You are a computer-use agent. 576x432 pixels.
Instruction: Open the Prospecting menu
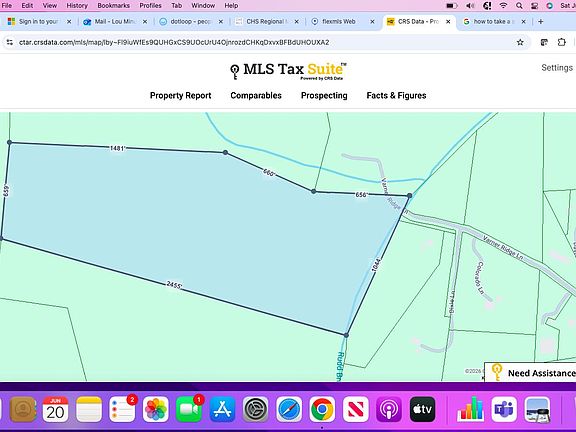324,96
